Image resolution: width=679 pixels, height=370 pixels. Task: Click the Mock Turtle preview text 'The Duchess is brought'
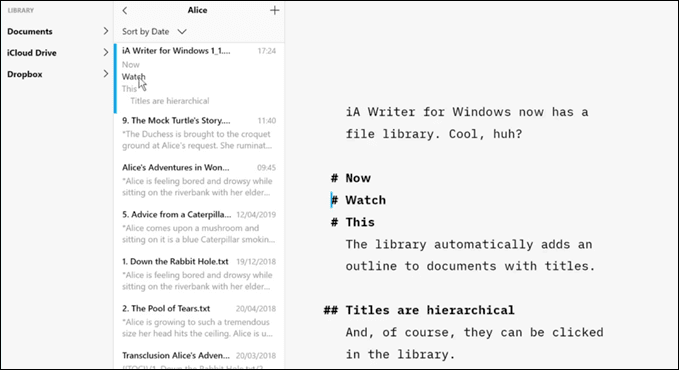197,140
